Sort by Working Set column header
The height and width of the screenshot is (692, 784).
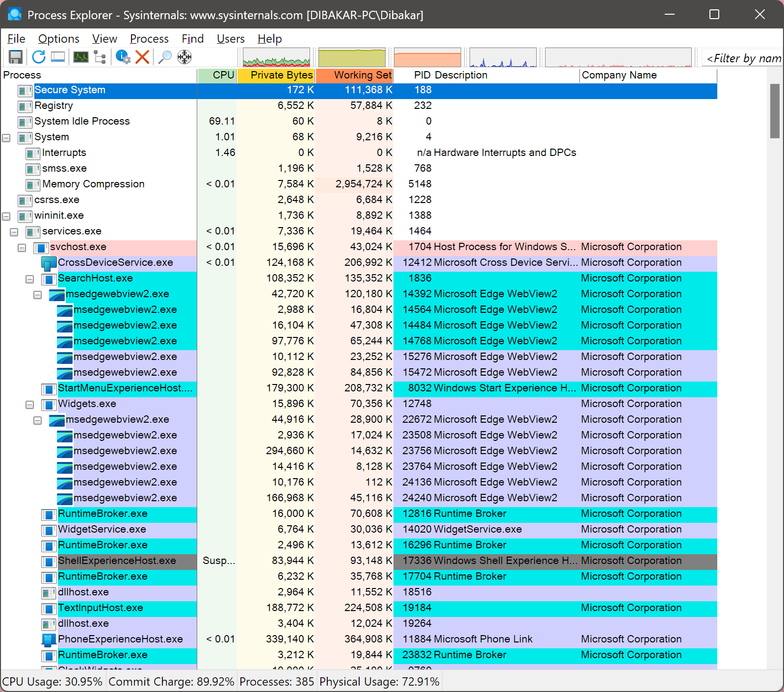(x=354, y=75)
